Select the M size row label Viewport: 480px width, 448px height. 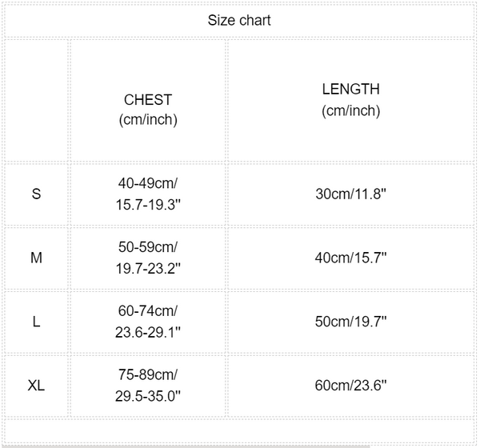(36, 258)
